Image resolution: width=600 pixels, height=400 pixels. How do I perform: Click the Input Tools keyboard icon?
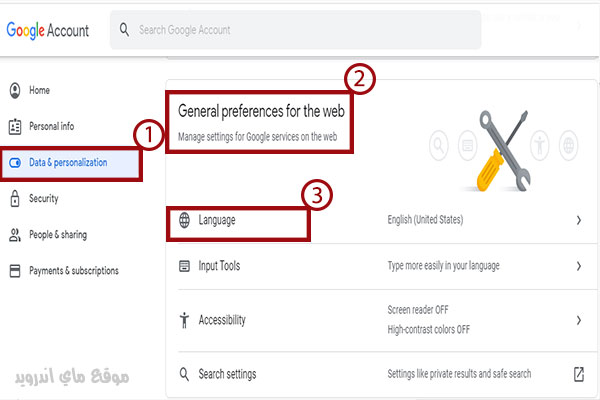click(x=184, y=266)
